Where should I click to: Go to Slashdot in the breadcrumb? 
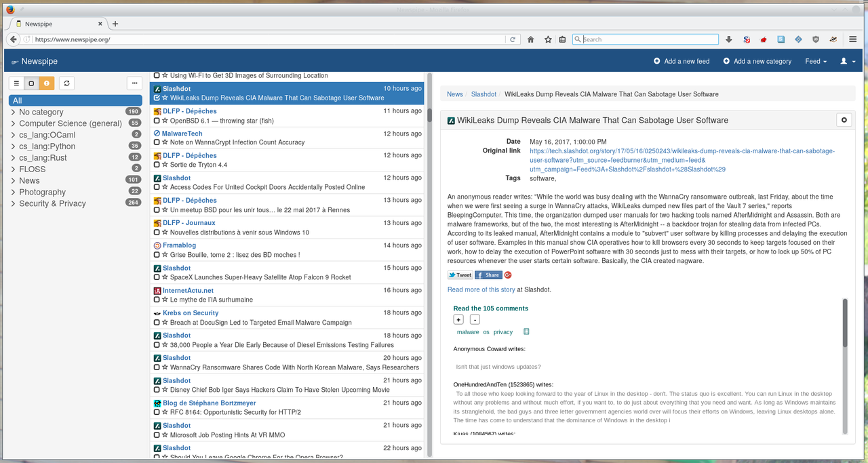484,94
